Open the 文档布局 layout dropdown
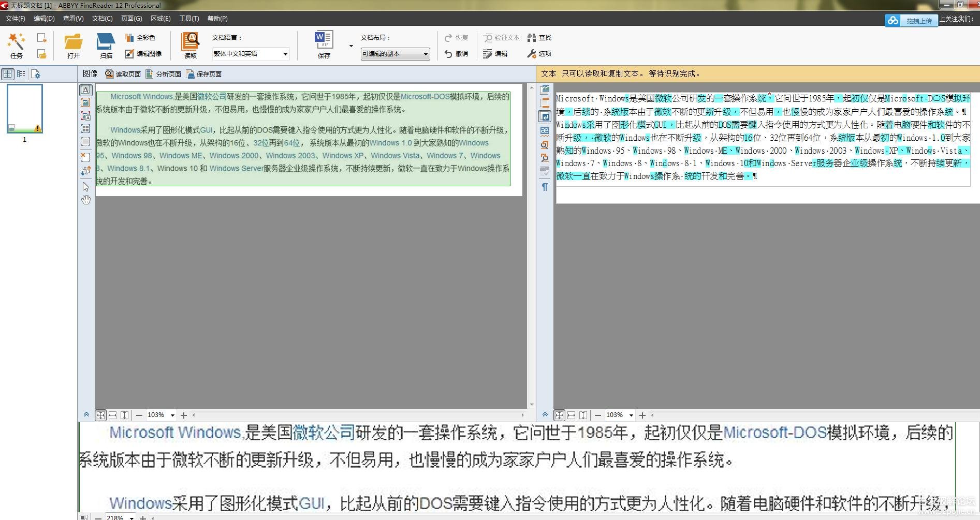Image resolution: width=980 pixels, height=520 pixels. click(395, 54)
